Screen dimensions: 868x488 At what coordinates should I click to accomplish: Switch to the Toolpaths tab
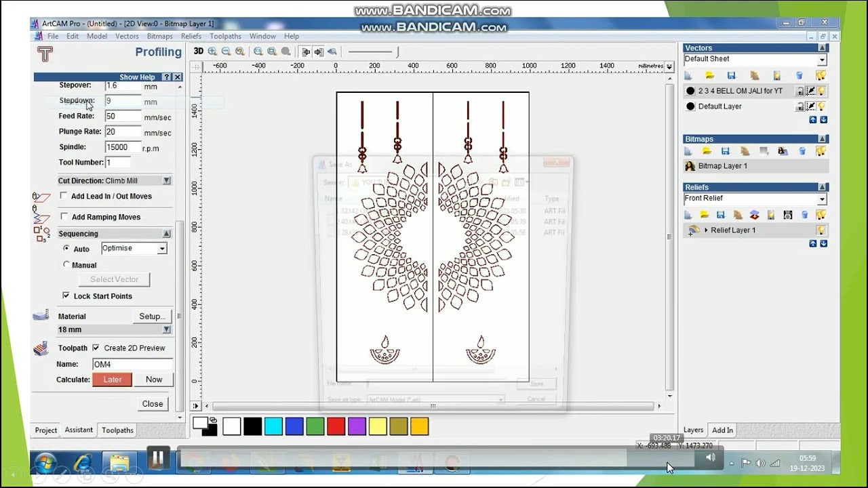point(118,430)
